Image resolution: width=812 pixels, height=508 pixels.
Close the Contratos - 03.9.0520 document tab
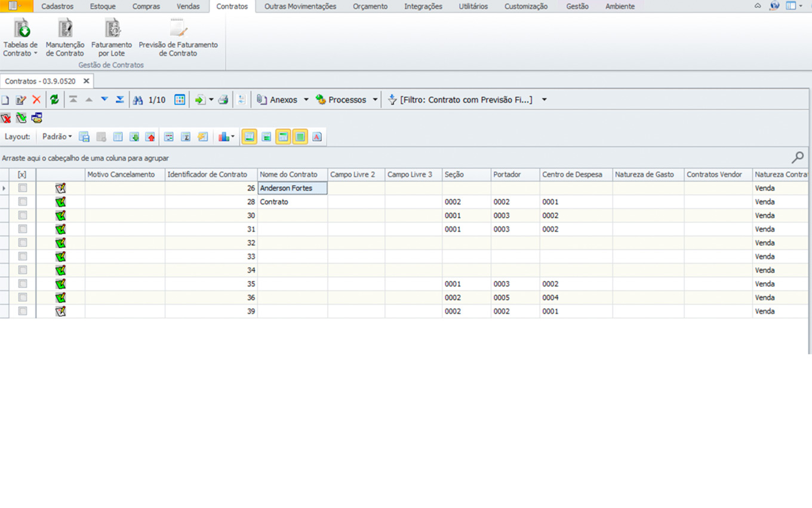coord(86,81)
